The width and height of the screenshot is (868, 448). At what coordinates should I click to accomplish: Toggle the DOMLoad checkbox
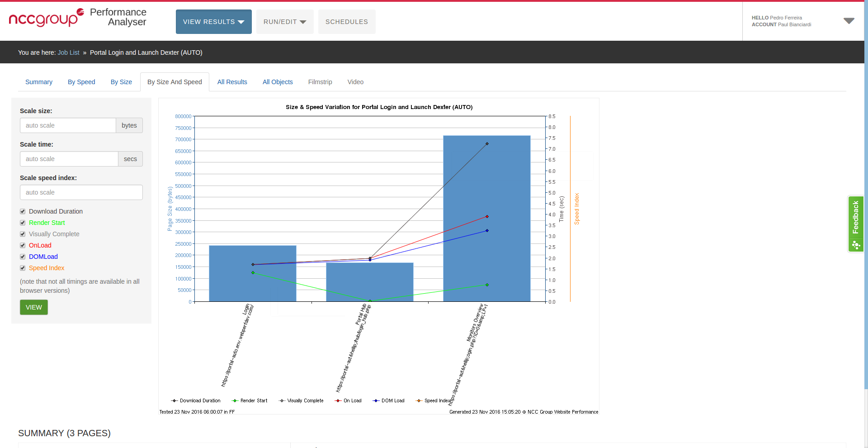coord(23,257)
